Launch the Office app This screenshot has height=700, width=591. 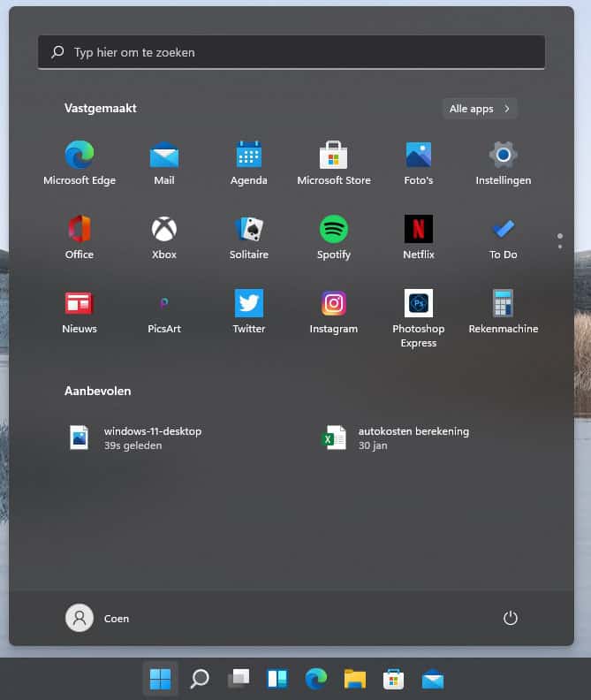click(80, 237)
